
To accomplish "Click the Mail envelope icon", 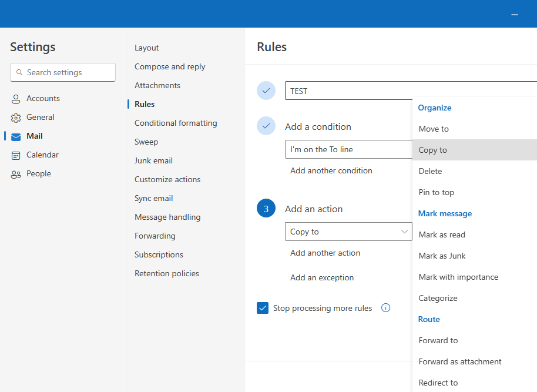I will [x=16, y=137].
